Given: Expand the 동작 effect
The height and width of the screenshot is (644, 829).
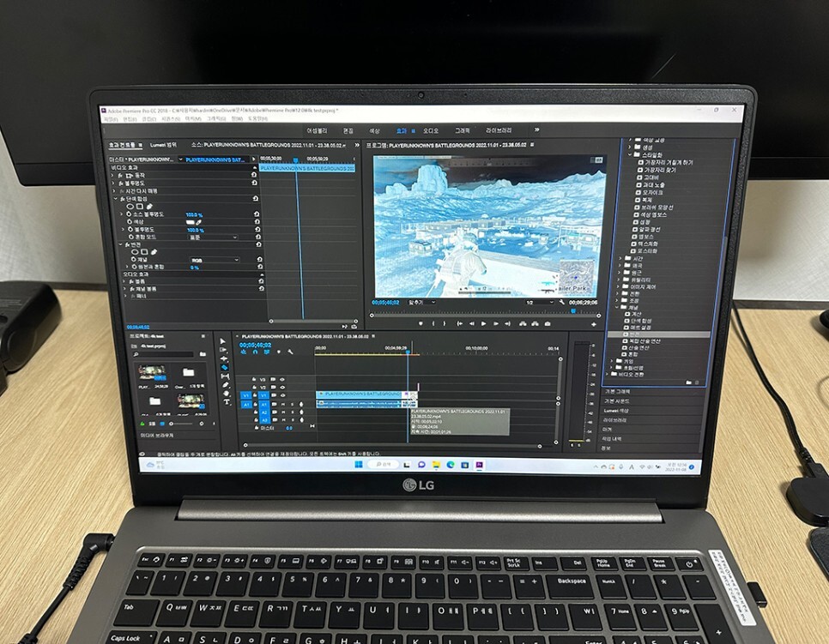Looking at the screenshot, I should click(113, 175).
